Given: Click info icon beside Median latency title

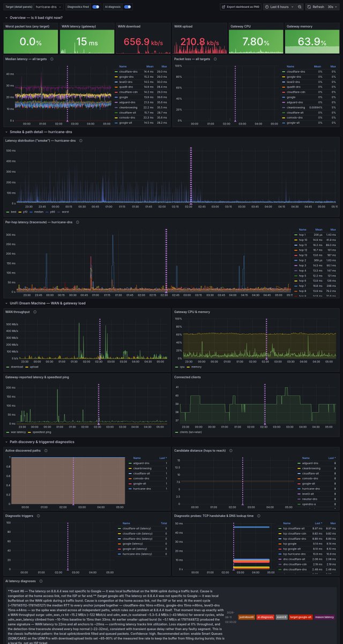Looking at the screenshot, I should [x=51, y=59].
